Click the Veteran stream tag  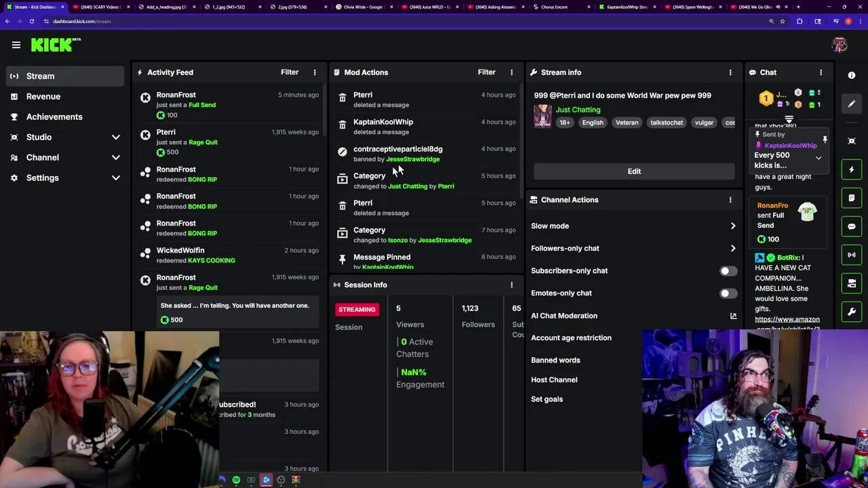pyautogui.click(x=627, y=123)
